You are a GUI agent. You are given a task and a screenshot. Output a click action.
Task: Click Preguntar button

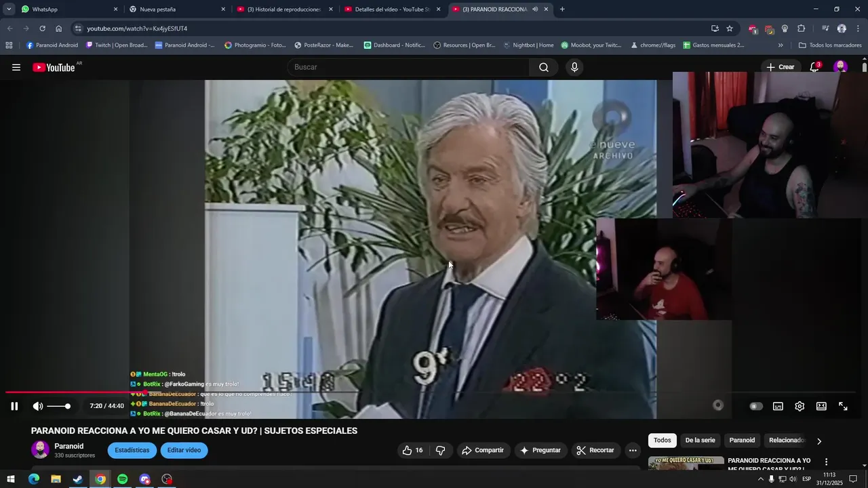540,450
